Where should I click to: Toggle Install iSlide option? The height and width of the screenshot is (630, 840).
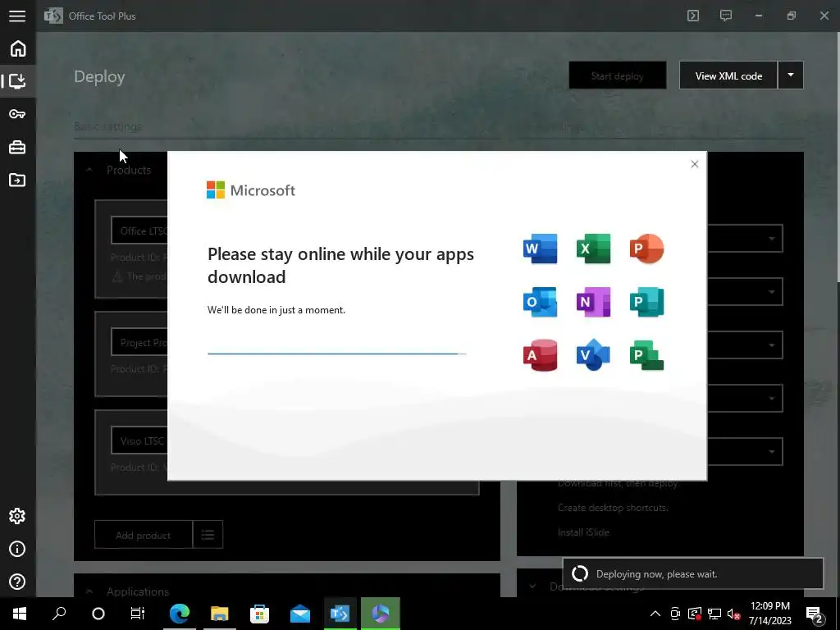583,532
